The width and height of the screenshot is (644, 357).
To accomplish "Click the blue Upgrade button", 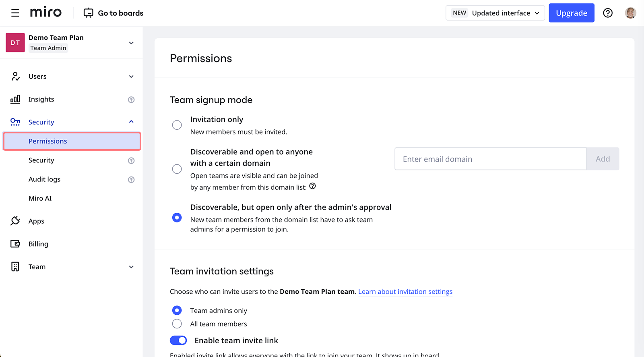I will point(571,13).
